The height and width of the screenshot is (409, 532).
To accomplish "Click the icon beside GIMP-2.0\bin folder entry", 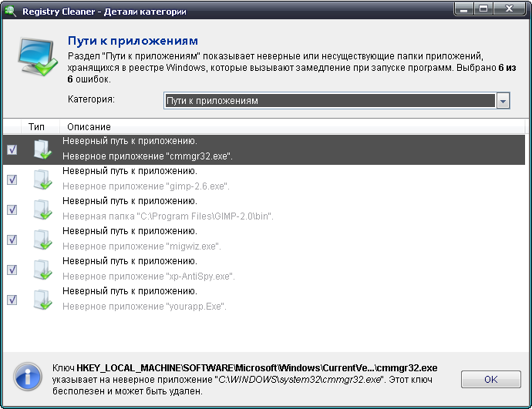I will [42, 210].
